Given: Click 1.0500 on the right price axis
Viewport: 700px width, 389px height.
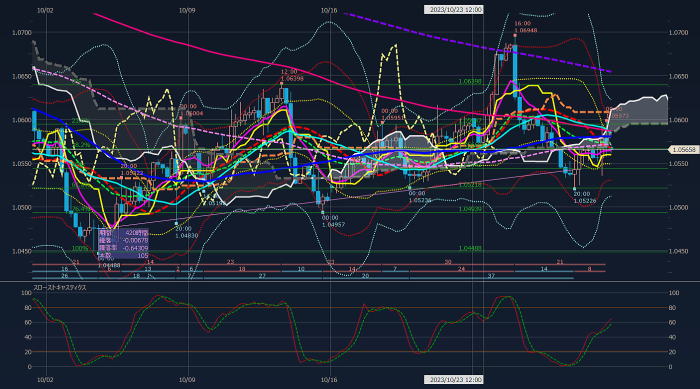Looking at the screenshot, I should tap(679, 208).
